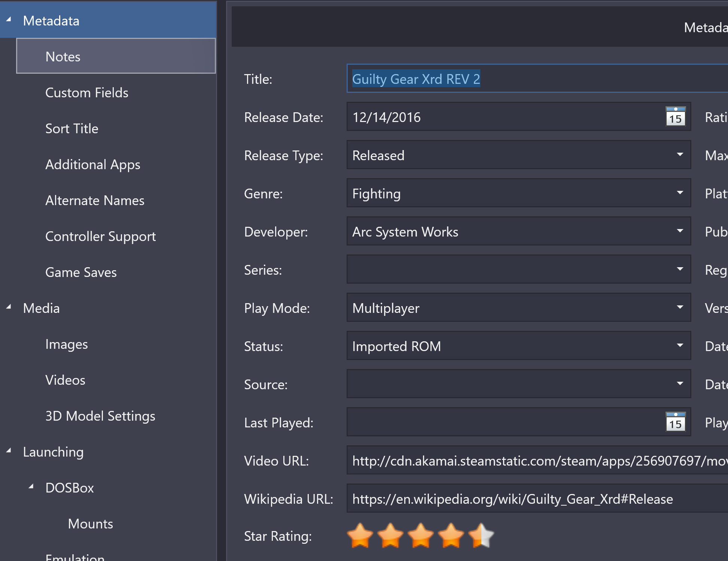Open the Release Date calendar picker

pyautogui.click(x=675, y=116)
